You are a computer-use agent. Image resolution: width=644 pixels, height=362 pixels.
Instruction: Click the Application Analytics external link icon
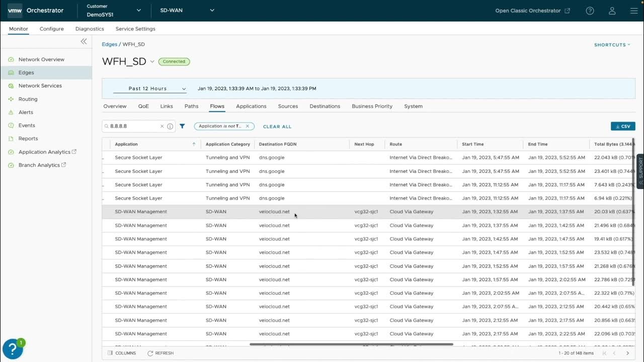pyautogui.click(x=74, y=151)
